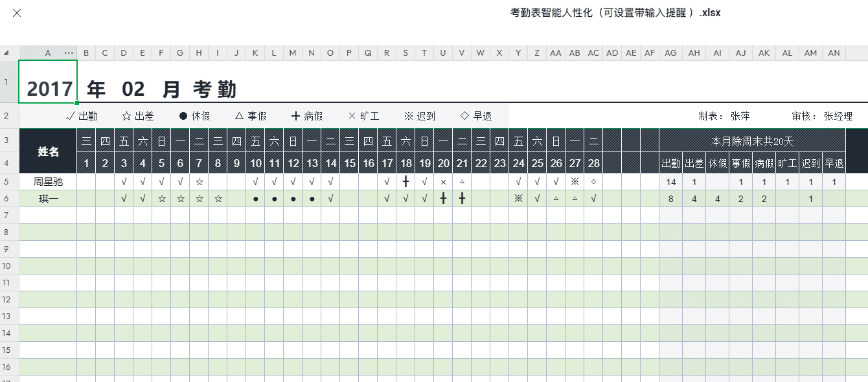Click the 考勤 text in the title row
The height and width of the screenshot is (382, 868).
(x=214, y=89)
